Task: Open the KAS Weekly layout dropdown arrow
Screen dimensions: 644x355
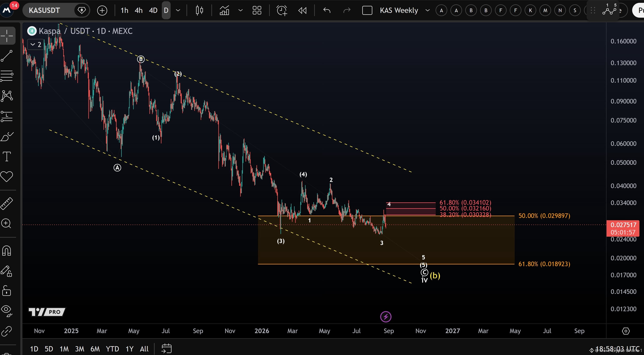Action: [x=427, y=10]
